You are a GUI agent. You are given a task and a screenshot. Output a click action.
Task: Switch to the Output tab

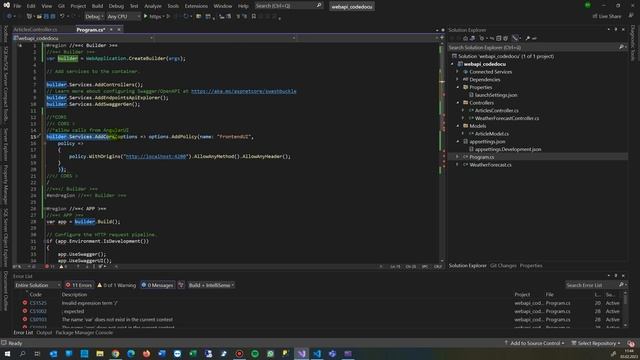tap(44, 333)
